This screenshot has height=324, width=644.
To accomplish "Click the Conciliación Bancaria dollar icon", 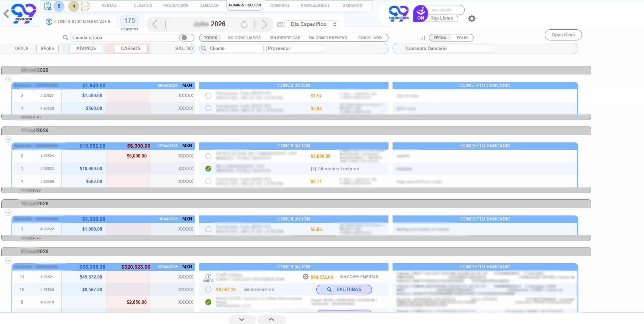I will [x=49, y=22].
